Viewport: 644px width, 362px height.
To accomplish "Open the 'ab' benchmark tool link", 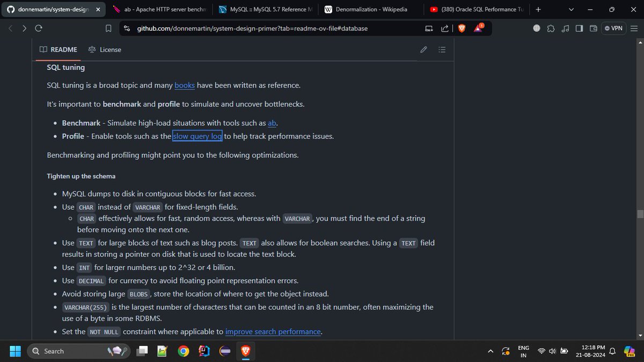I will tap(273, 123).
